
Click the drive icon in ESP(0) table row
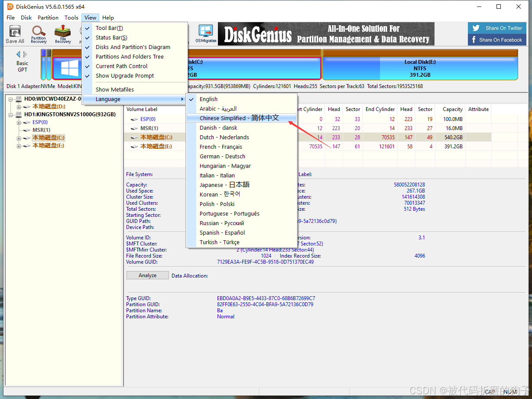[x=134, y=119]
